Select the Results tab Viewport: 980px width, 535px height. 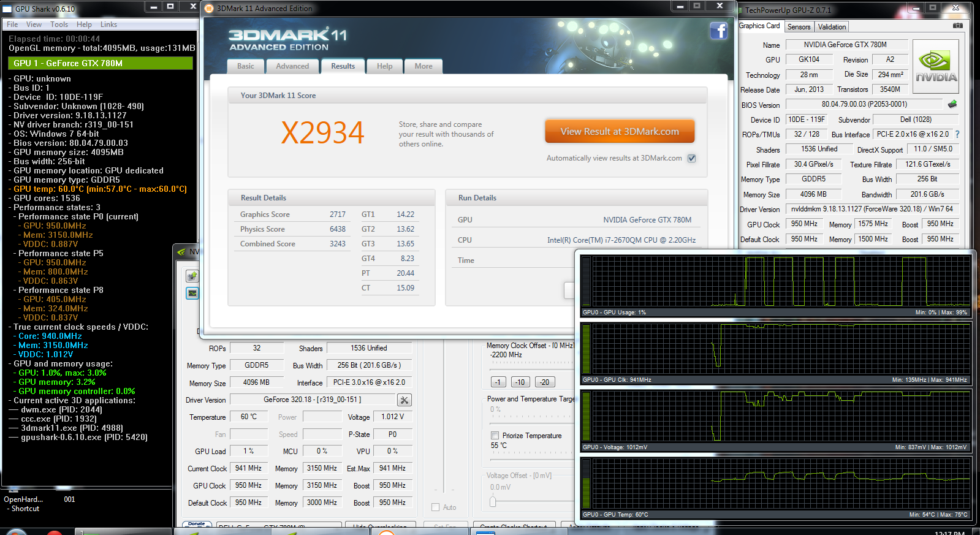pos(343,66)
